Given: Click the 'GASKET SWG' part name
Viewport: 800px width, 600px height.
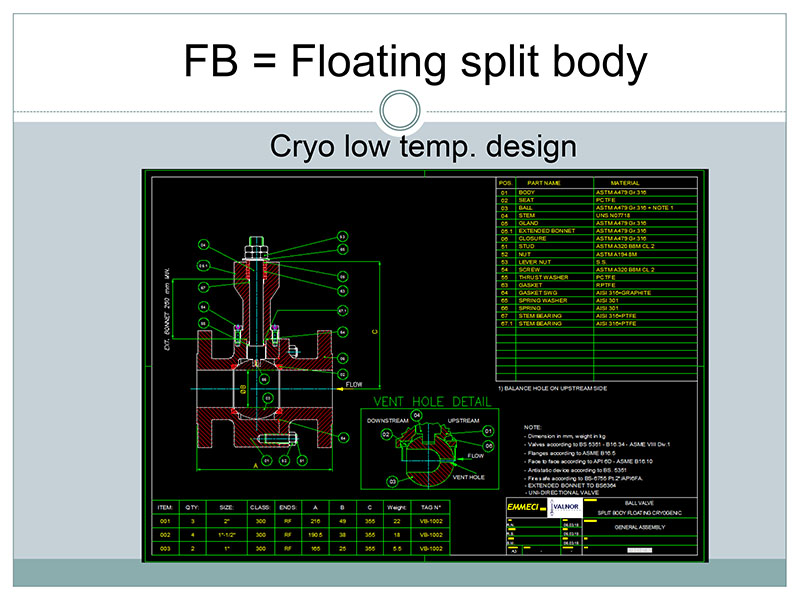Looking at the screenshot, I should click(x=538, y=293).
